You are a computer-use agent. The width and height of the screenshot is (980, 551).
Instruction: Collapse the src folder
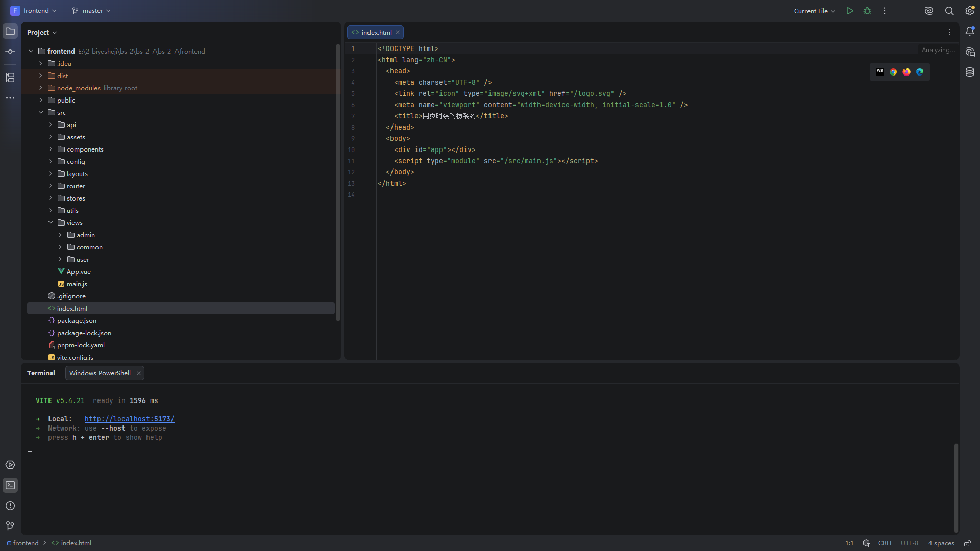coord(41,112)
